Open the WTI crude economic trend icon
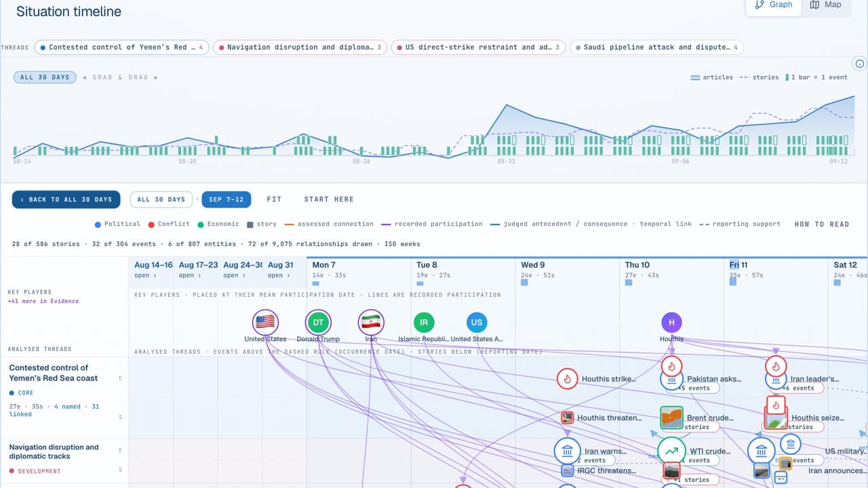868x488 pixels. tap(671, 451)
